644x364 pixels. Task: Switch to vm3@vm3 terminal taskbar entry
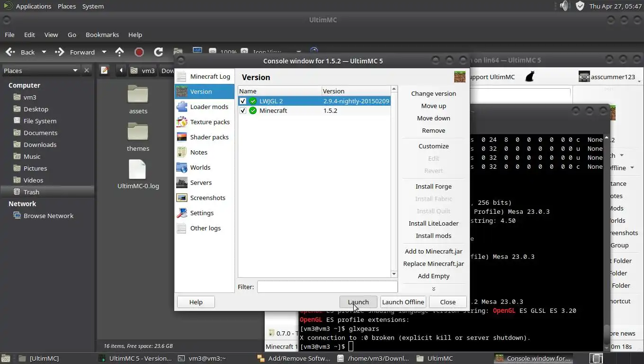click(207, 358)
